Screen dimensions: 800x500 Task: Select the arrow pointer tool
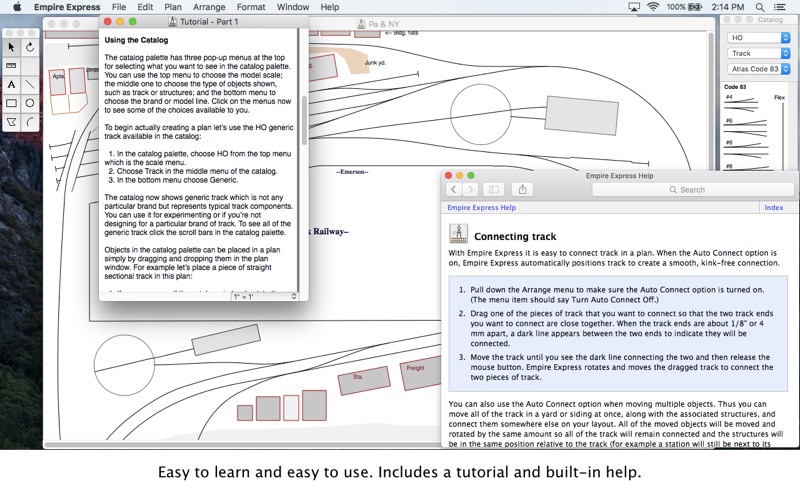11,47
